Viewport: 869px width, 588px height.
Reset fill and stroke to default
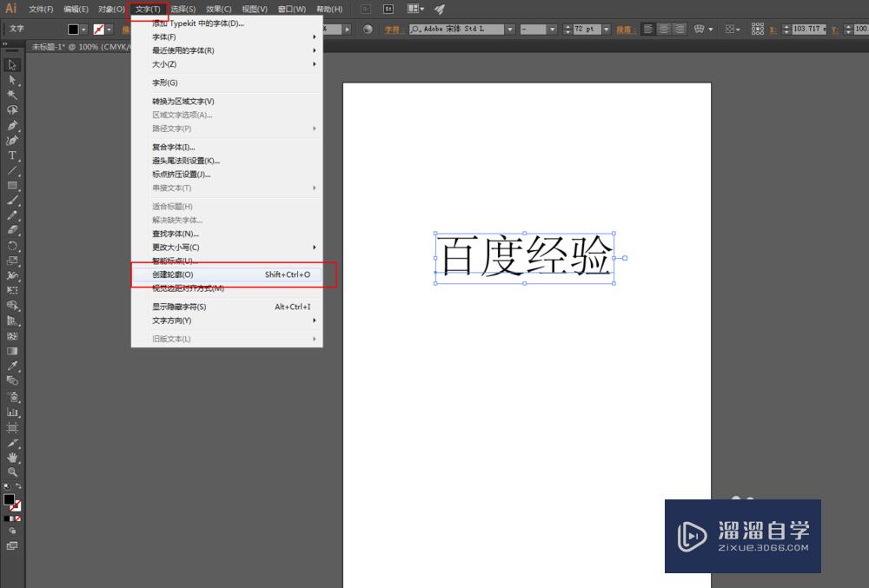pos(6,486)
